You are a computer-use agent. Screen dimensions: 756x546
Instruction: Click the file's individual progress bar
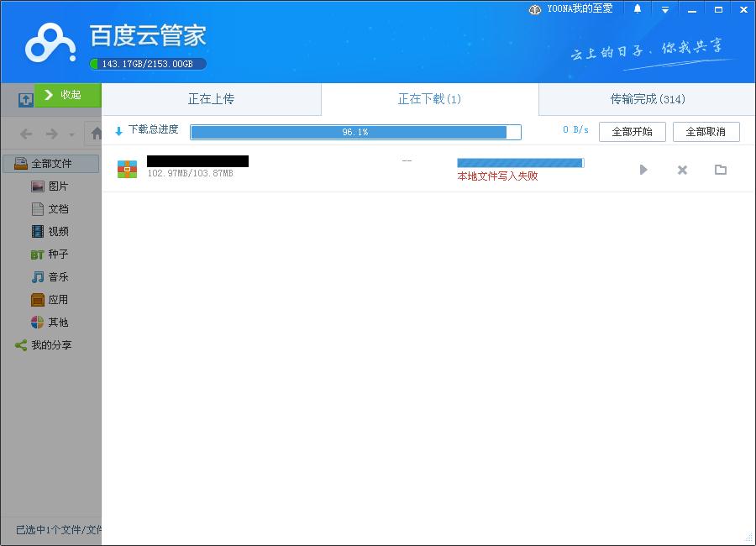pyautogui.click(x=520, y=163)
